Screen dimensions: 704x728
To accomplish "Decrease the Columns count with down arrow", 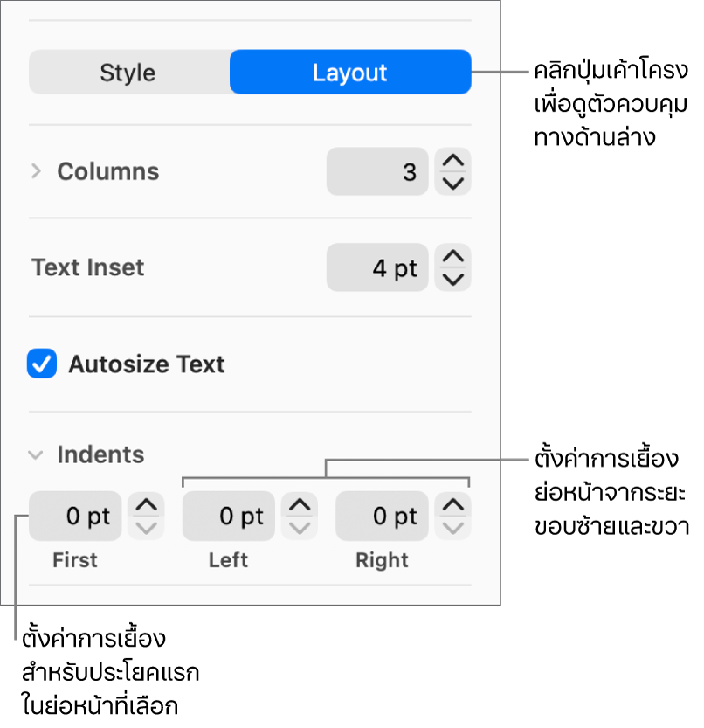I will tap(452, 183).
